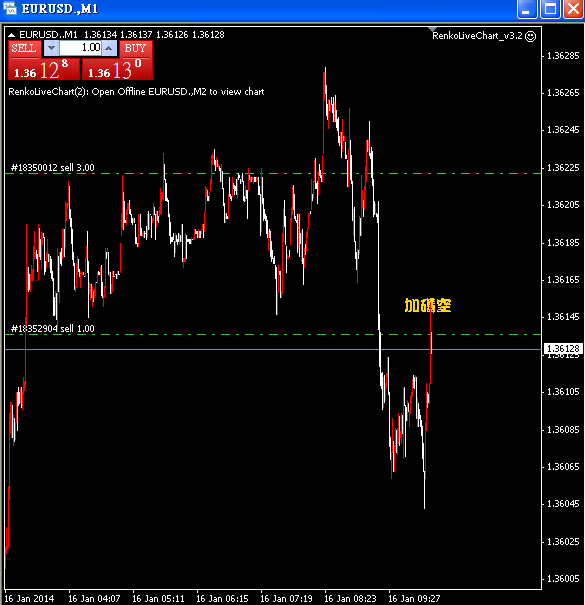585x605 pixels.
Task: Click the BUY button in one-click panel
Action: click(x=136, y=49)
